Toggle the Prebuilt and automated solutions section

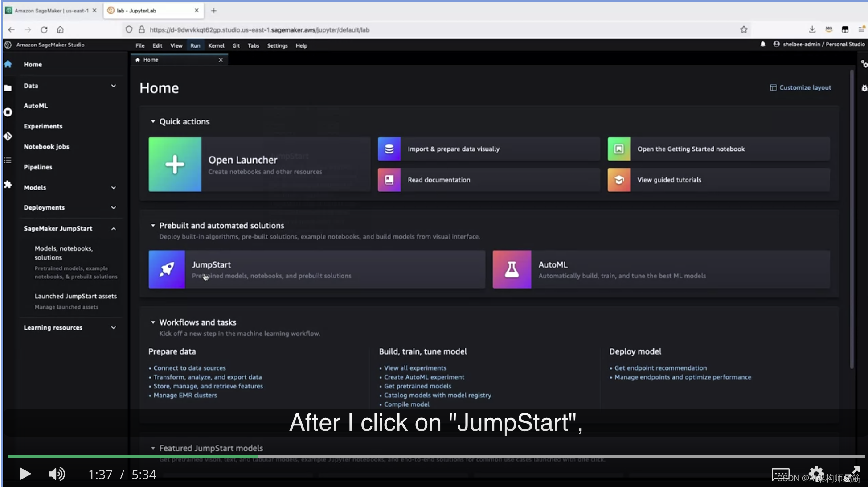153,226
